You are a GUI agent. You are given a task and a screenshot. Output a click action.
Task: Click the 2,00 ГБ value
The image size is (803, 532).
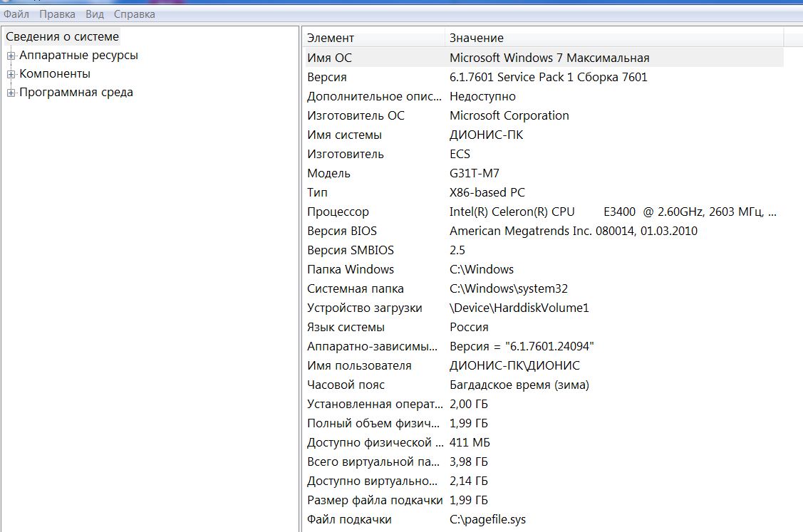pos(469,404)
